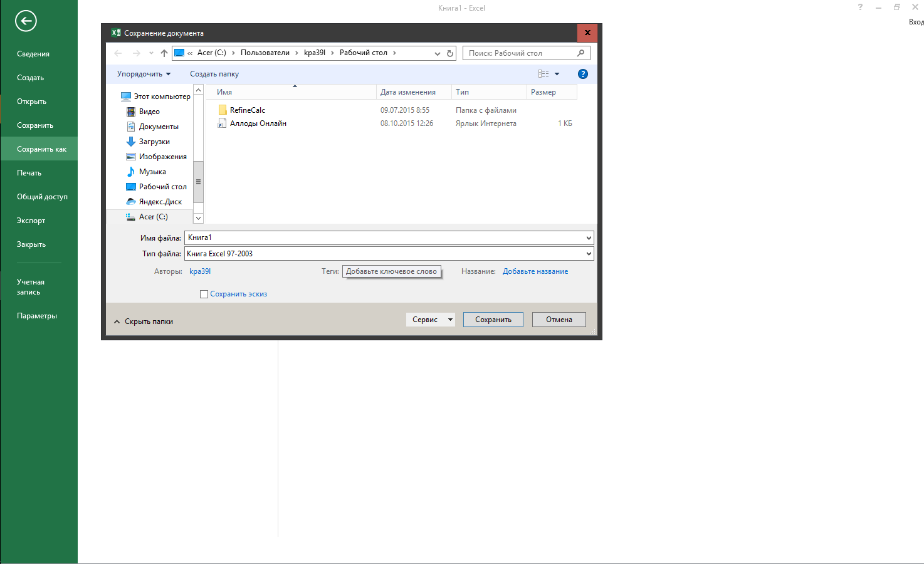Image resolution: width=924 pixels, height=564 pixels.
Task: Open the Тип файла format dropdown
Action: (589, 254)
